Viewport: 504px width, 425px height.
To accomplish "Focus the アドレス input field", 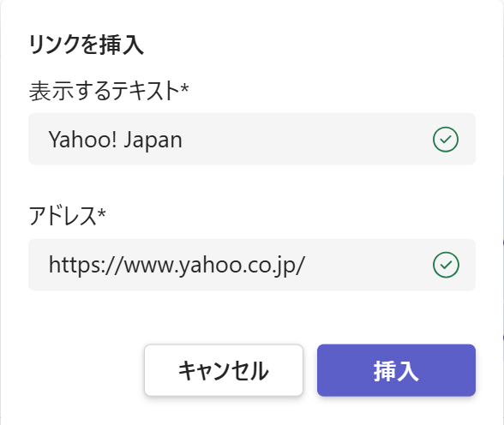I will tap(252, 265).
